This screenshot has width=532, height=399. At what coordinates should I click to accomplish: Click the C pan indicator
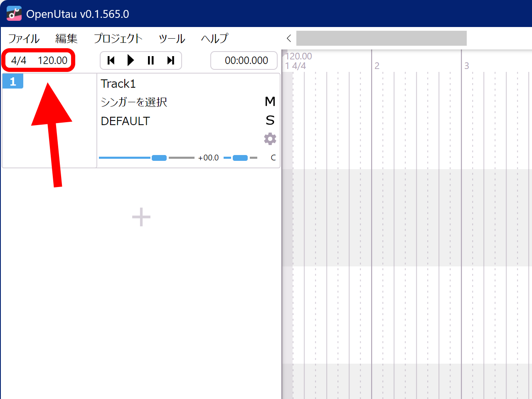273,158
